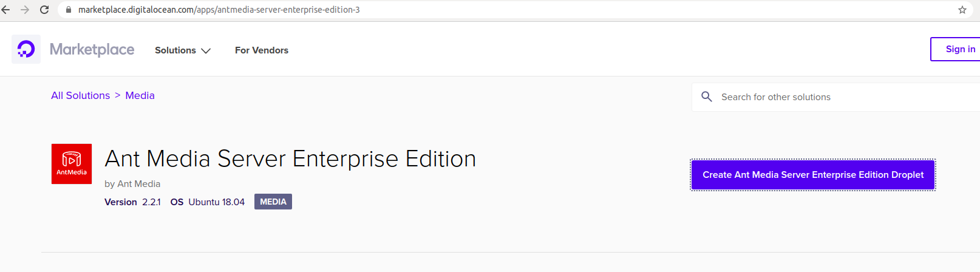Select the browser address bar URL
This screenshot has width=980, height=272.
point(219,10)
